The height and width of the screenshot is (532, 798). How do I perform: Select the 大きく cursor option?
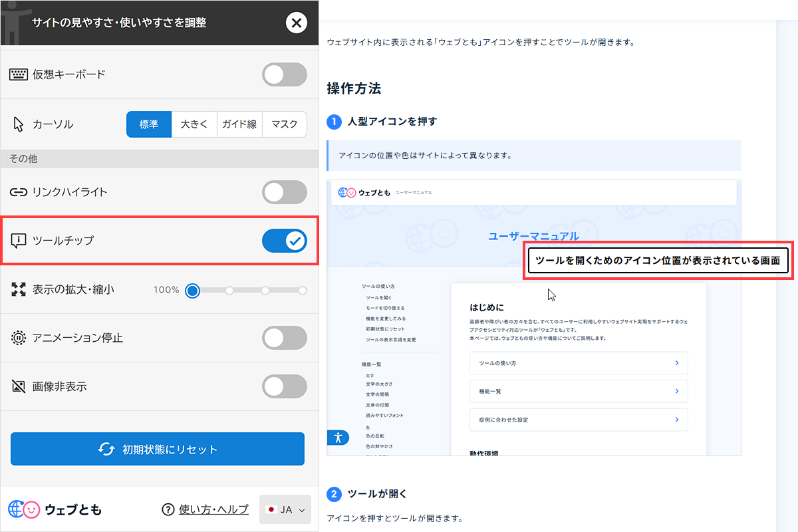point(194,124)
